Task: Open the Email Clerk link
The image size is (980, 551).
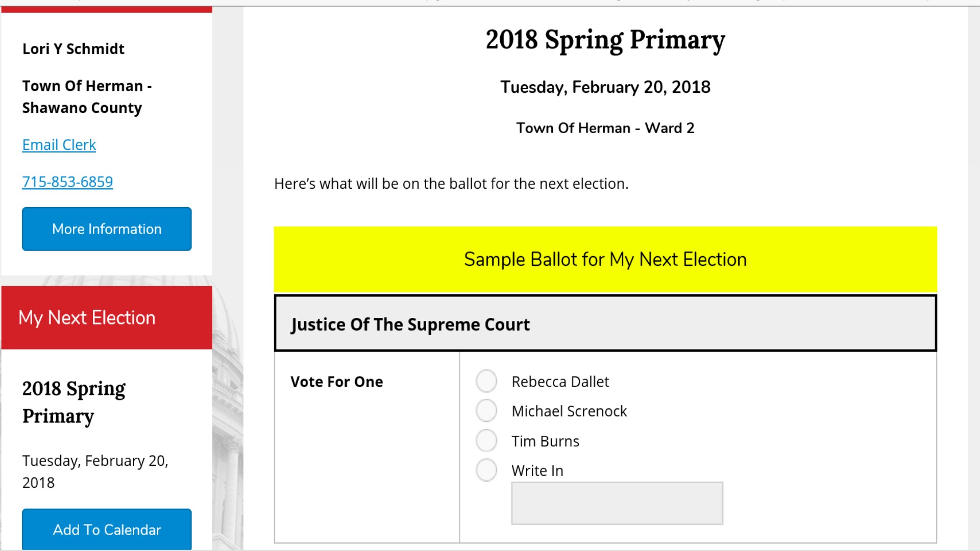Action: [x=59, y=145]
